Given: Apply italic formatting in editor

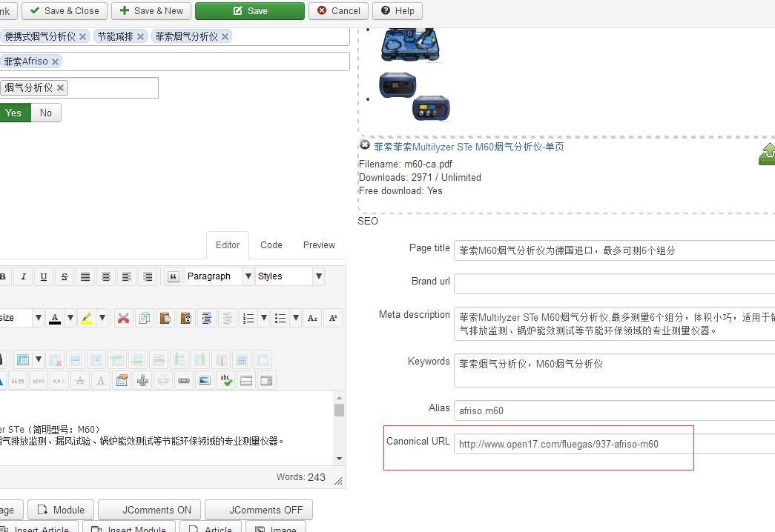Looking at the screenshot, I should click(x=23, y=276).
